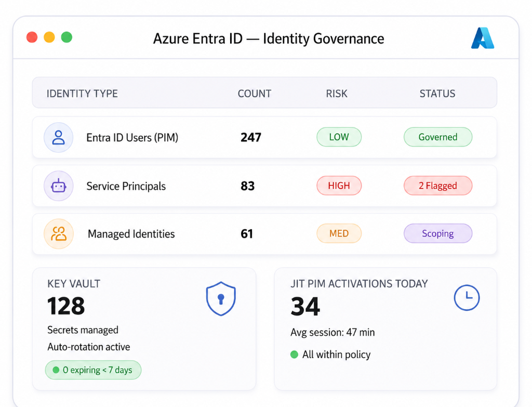Click the MED risk badge

coord(339,233)
